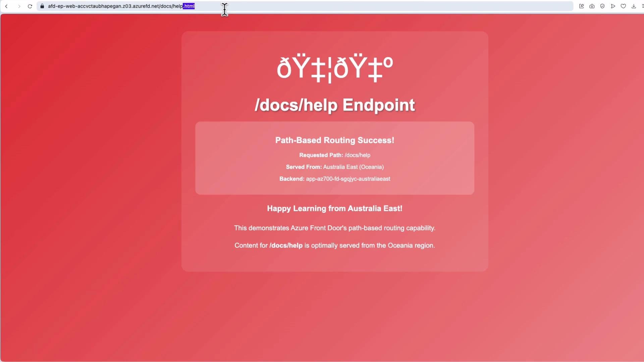This screenshot has height=362, width=644.
Task: Click the lock site-info icon
Action: click(x=42, y=6)
